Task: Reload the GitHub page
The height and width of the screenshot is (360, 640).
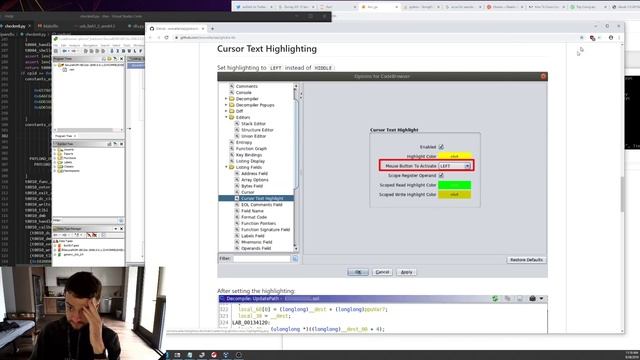Action: click(167, 38)
